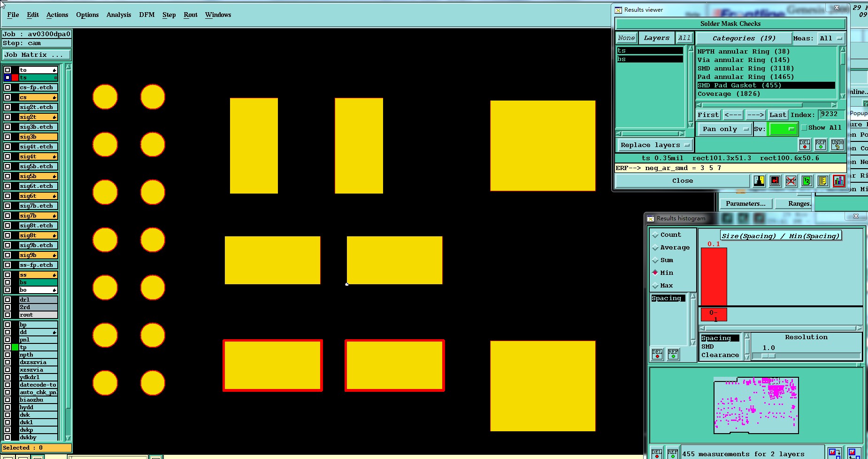Click the First result button

pyautogui.click(x=708, y=115)
